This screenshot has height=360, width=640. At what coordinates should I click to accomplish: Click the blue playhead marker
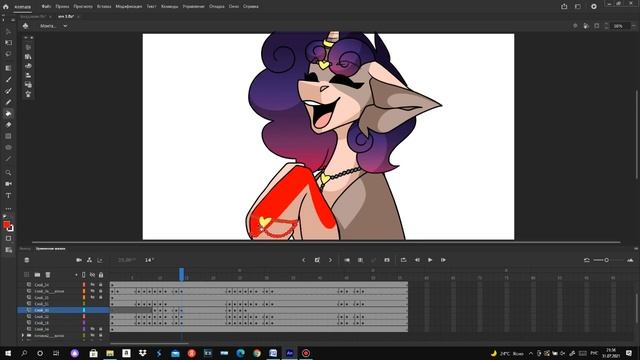click(182, 274)
